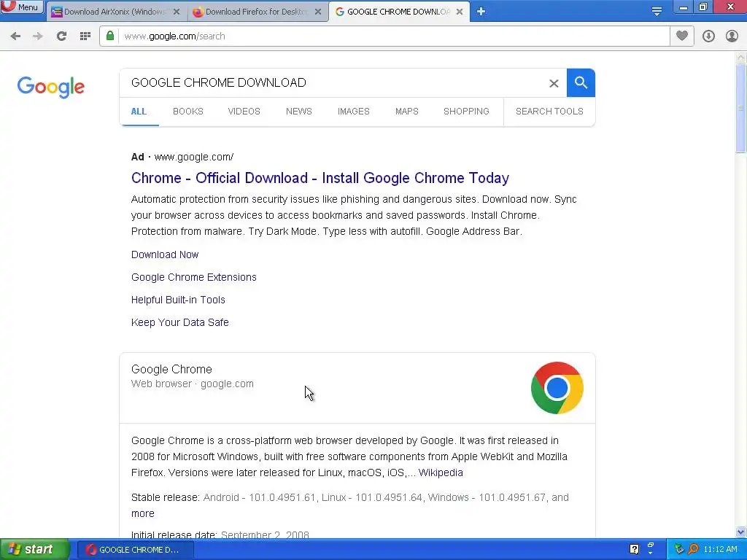The height and width of the screenshot is (560, 747).
Task: Open the Chrome Official Download ad headline
Action: click(x=320, y=178)
